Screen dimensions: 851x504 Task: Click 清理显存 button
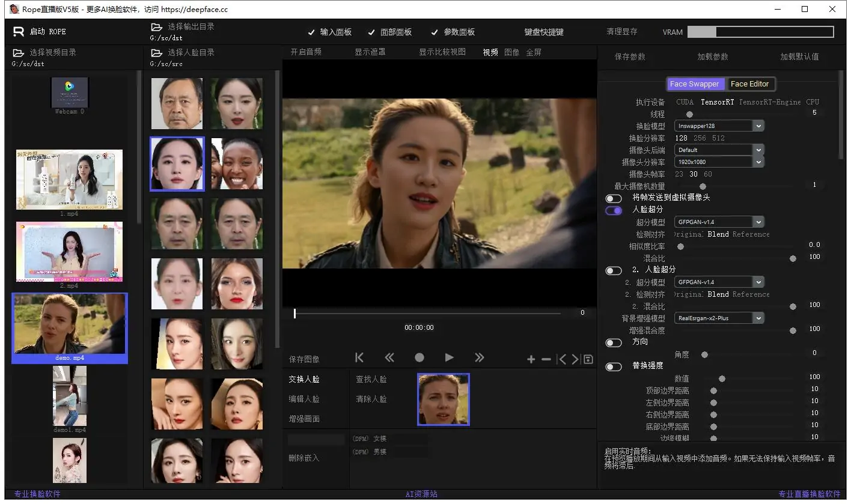[622, 32]
